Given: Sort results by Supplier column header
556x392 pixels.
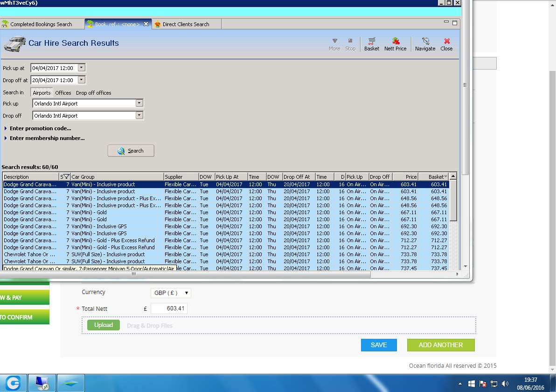Looking at the screenshot, I should coord(181,177).
